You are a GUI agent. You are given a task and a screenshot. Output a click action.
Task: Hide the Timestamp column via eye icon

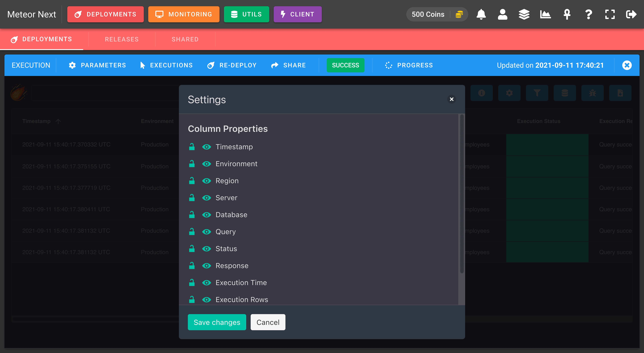[207, 147]
